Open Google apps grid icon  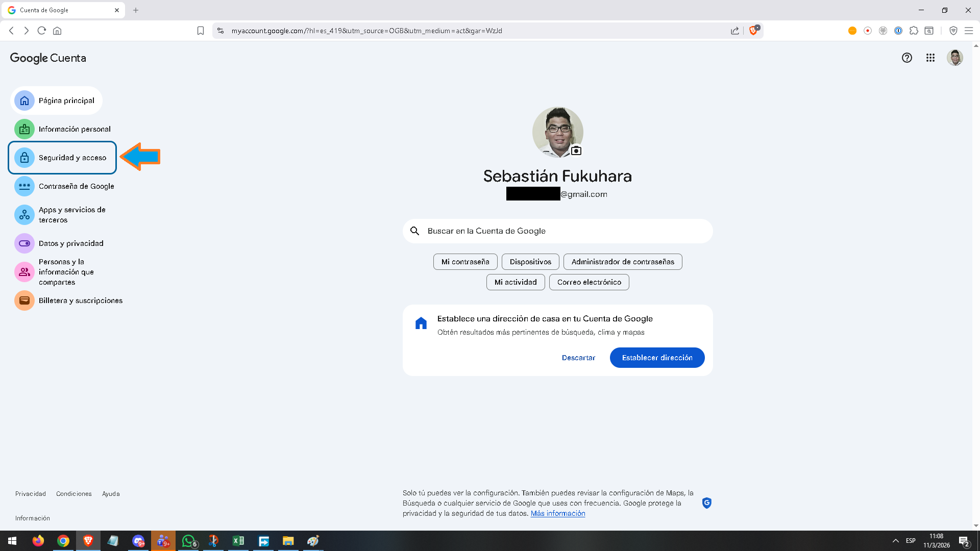(x=930, y=58)
